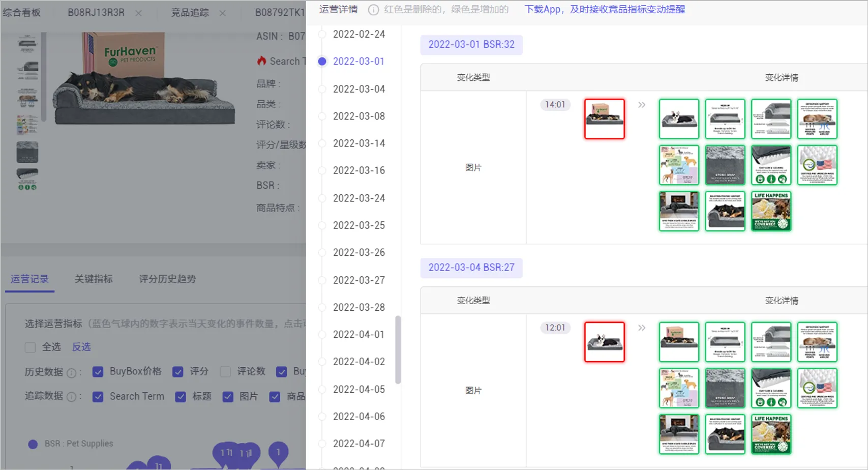
Task: Switch to the B08792TK1 tab
Action: pos(280,13)
